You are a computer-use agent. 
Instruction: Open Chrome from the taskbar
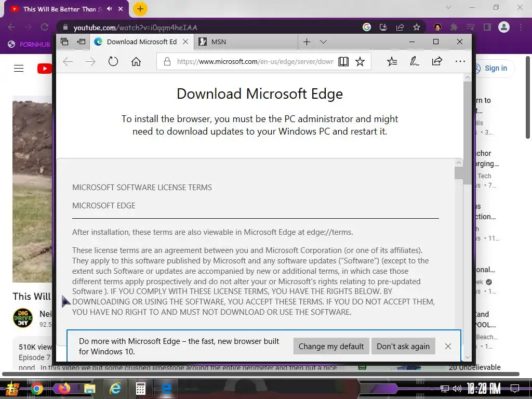(37, 389)
